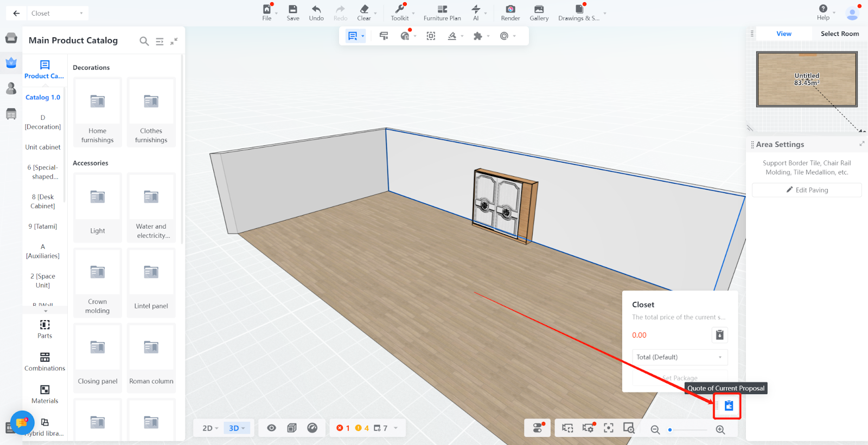Image resolution: width=868 pixels, height=445 pixels.
Task: Adjust the zoom level slider
Action: coord(671,430)
